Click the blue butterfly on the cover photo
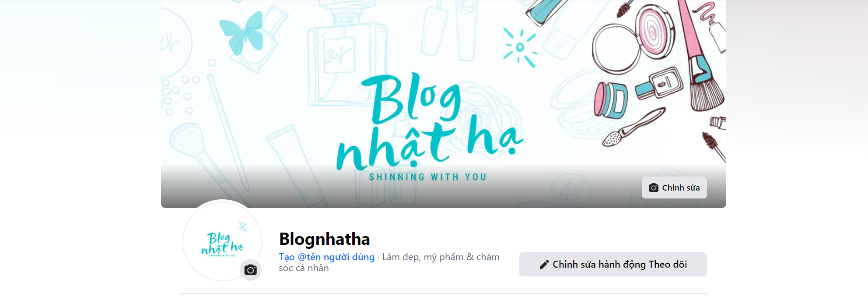 242,33
